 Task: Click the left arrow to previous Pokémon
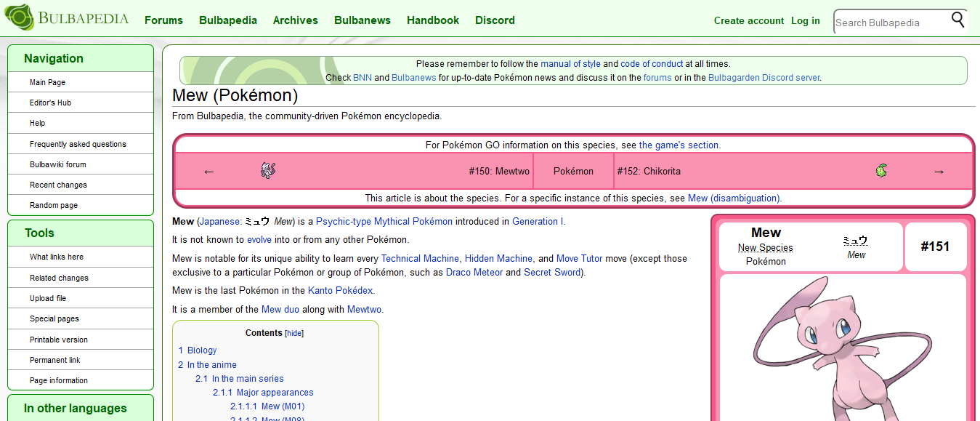coord(209,171)
